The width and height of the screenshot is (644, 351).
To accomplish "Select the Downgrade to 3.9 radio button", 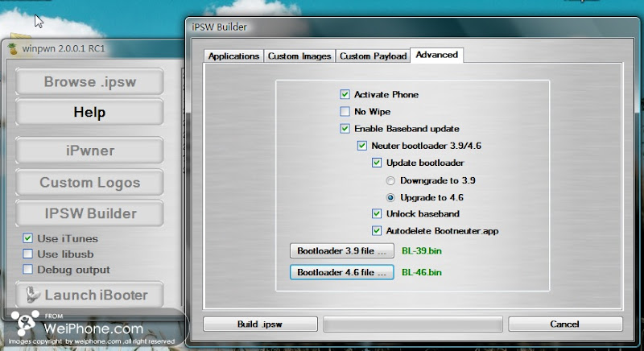I will [x=390, y=180].
